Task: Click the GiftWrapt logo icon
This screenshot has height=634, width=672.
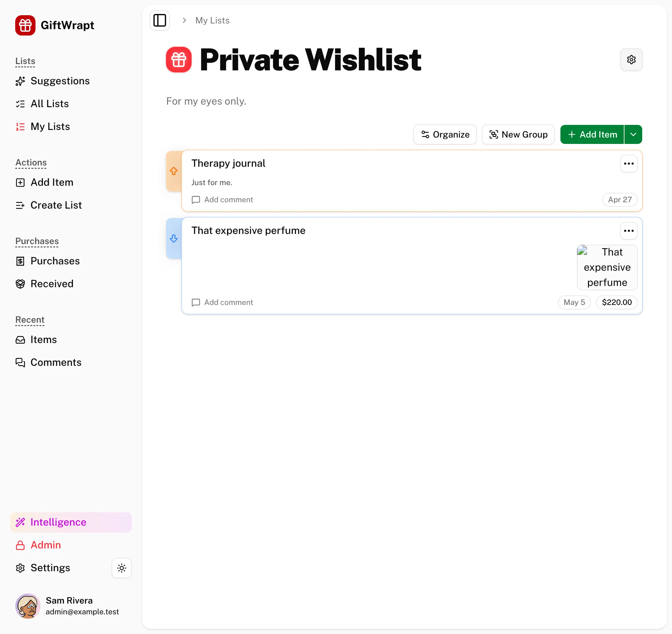Action: click(x=25, y=25)
